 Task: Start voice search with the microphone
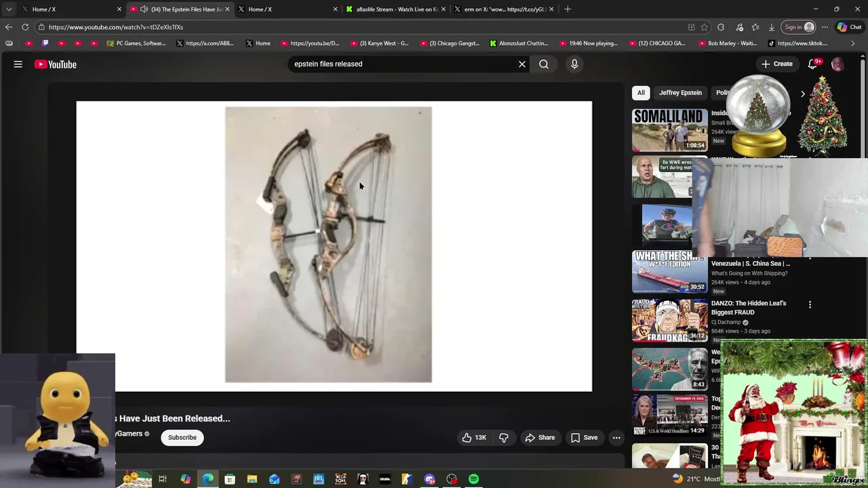coord(574,64)
